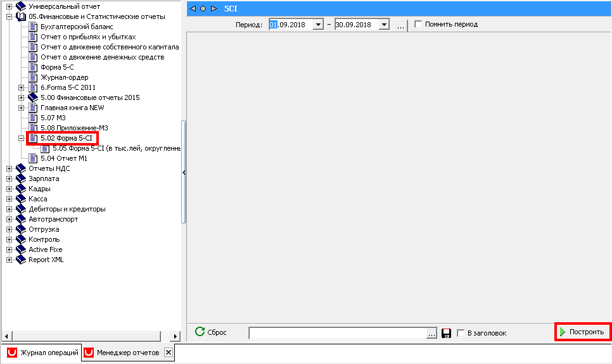Viewport: 612px width, 364px height.
Task: Click the circle icon in 5CI header
Action: pos(203,9)
